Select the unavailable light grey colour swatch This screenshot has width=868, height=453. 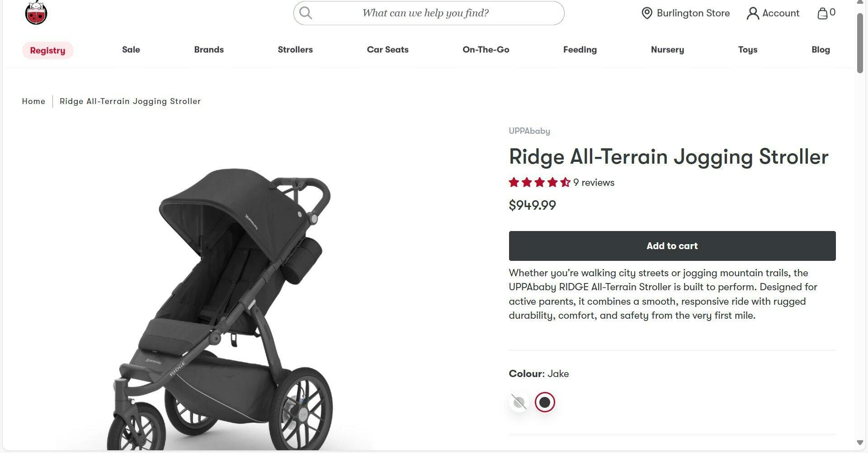point(519,402)
